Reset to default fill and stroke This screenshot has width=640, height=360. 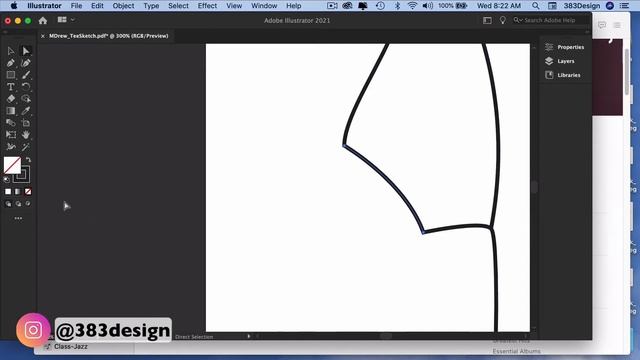(7, 179)
